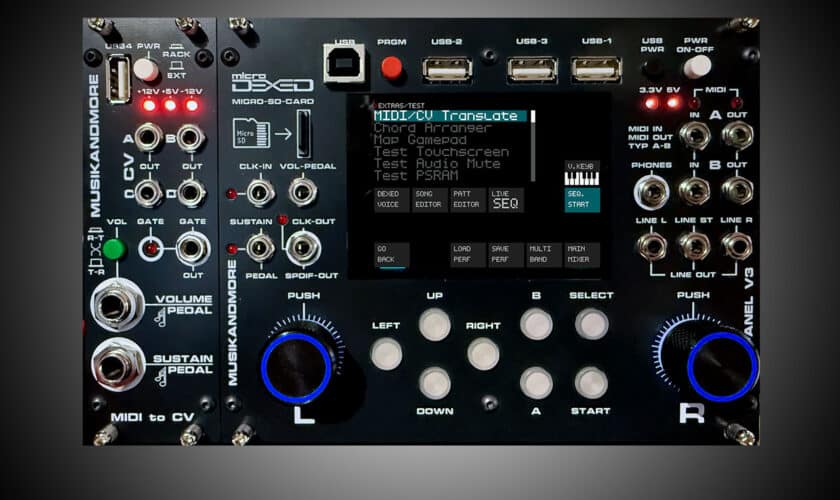840x500 pixels.
Task: Toggle the PWR RACK/EXT switch on CV module
Action: (x=145, y=69)
